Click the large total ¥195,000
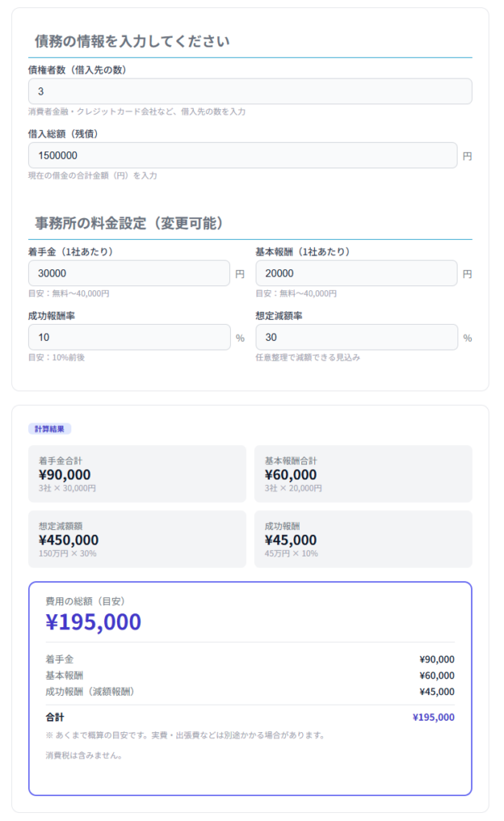The height and width of the screenshot is (821, 504). click(x=94, y=622)
